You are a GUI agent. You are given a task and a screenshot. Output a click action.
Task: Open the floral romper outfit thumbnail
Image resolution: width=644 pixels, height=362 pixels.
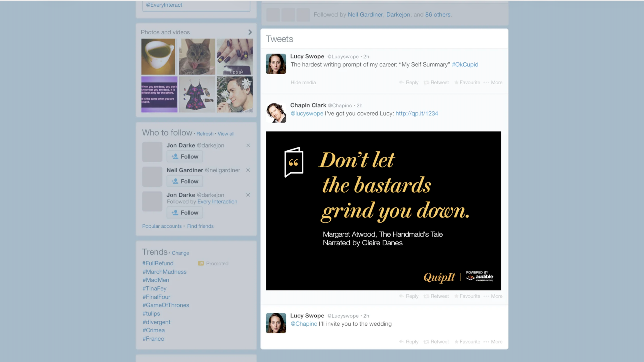[197, 94]
